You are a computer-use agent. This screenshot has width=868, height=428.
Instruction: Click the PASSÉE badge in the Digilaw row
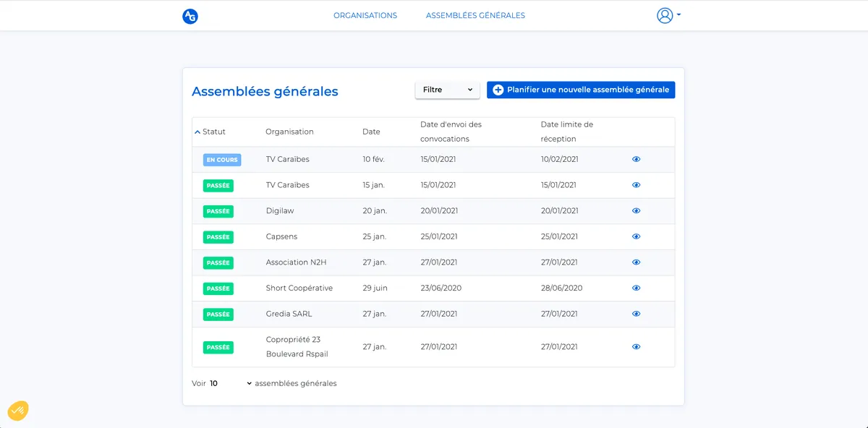(x=218, y=211)
